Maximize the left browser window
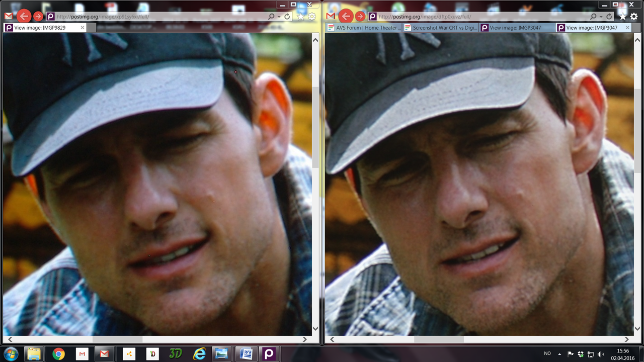This screenshot has width=644, height=362. coord(293,4)
